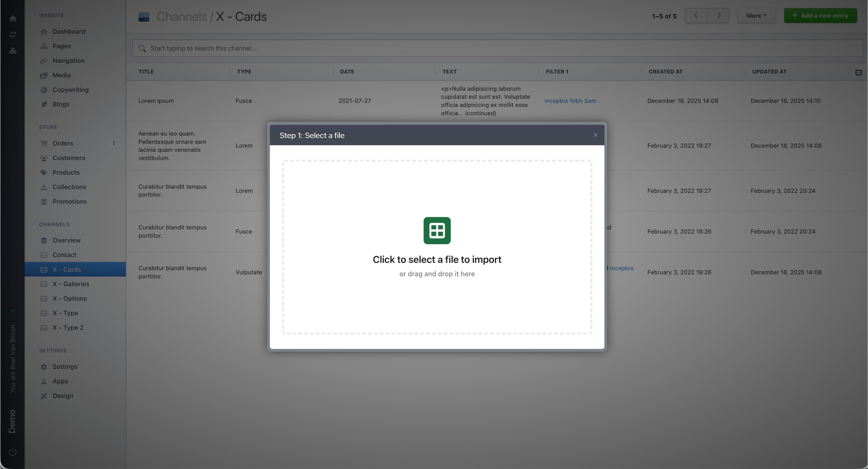Open Products via the tag icon
Image resolution: width=868 pixels, height=469 pixels.
click(x=44, y=172)
